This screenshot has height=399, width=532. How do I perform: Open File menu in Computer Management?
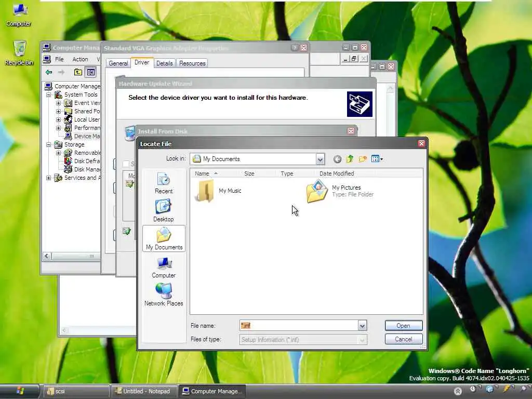59,59
